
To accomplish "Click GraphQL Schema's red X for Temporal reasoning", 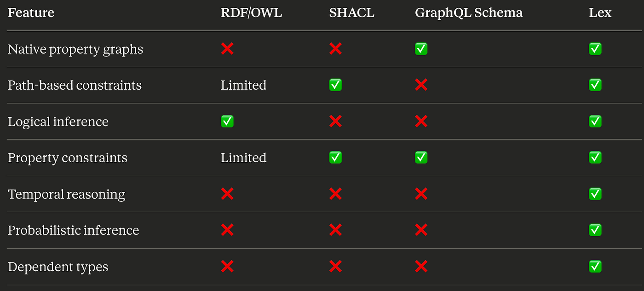I will [x=421, y=194].
